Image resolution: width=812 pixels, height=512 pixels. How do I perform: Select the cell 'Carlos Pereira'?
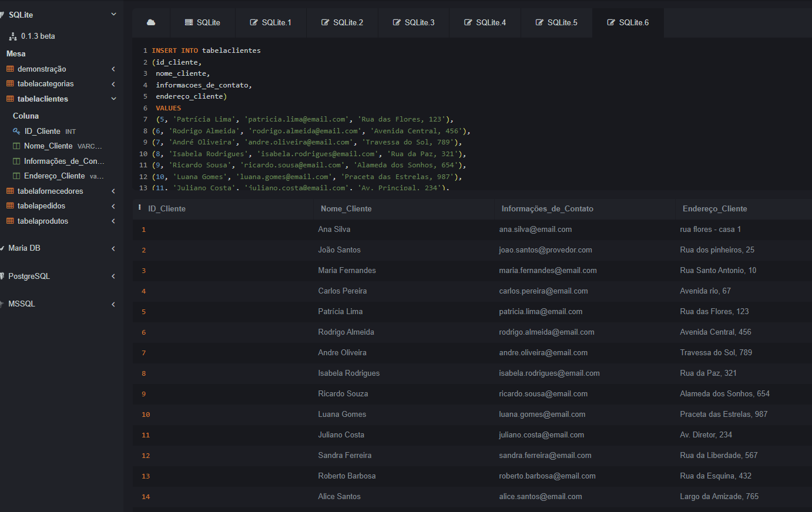[343, 291]
